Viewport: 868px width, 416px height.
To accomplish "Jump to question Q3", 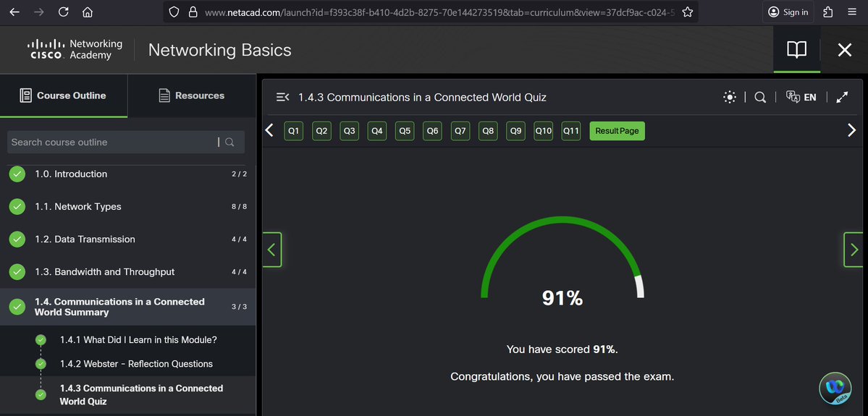I will 349,131.
